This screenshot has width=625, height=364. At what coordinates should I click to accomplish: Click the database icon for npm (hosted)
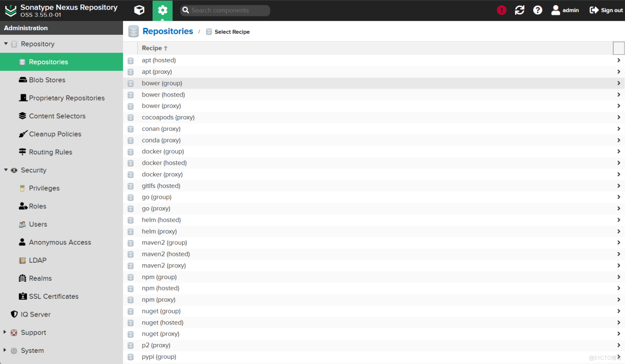130,289
